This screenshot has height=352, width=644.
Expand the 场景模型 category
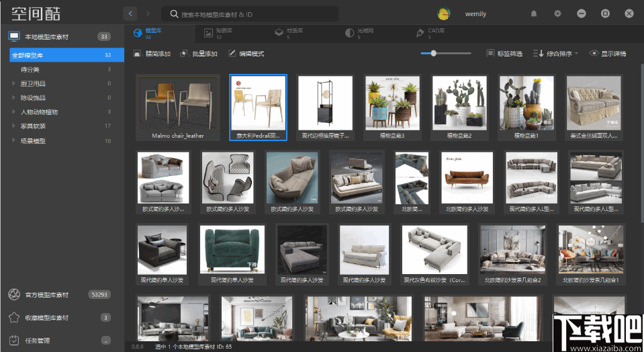coord(13,140)
